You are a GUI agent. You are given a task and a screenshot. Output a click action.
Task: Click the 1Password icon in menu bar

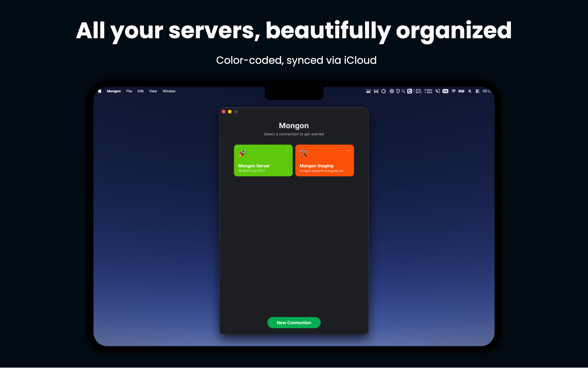pos(392,91)
